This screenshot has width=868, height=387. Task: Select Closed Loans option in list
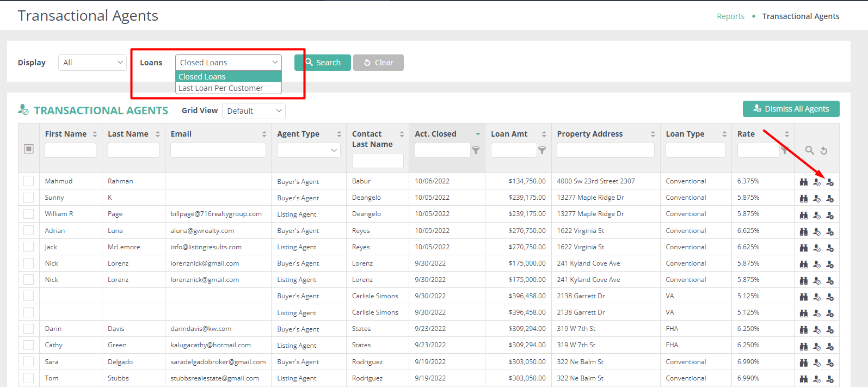pos(202,77)
